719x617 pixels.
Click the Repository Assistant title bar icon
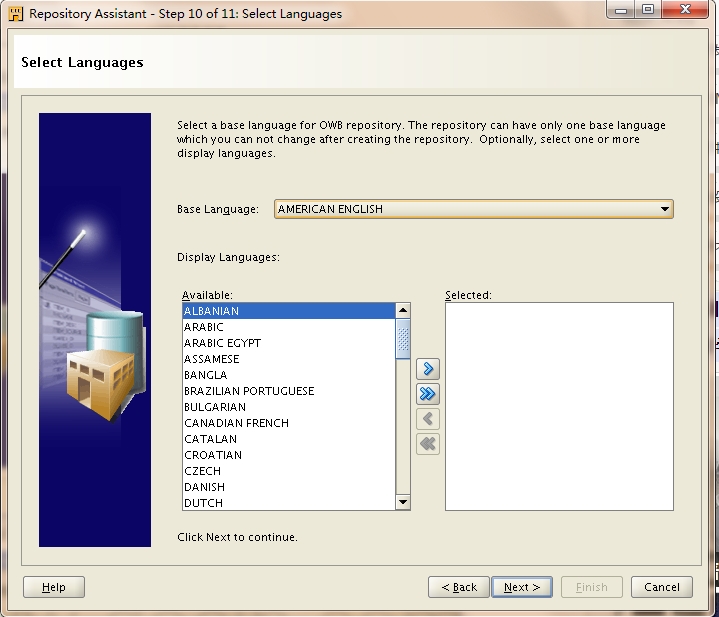click(x=16, y=14)
